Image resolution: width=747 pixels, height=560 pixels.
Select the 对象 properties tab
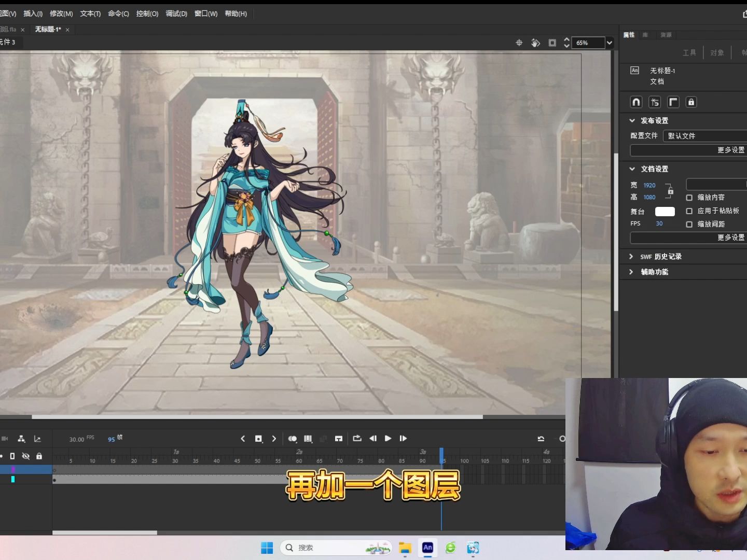point(717,53)
